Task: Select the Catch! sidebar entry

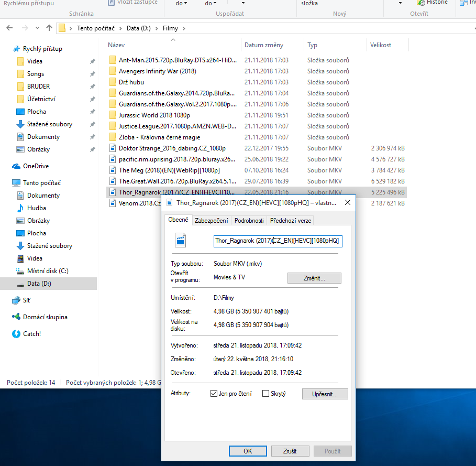Action: tap(31, 334)
